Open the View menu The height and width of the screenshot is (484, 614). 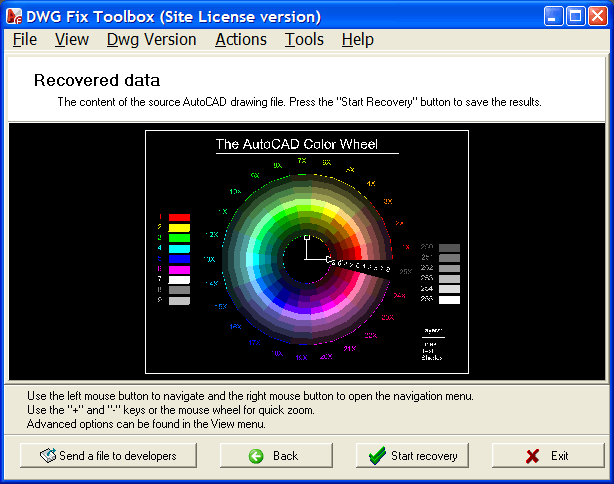(x=72, y=40)
